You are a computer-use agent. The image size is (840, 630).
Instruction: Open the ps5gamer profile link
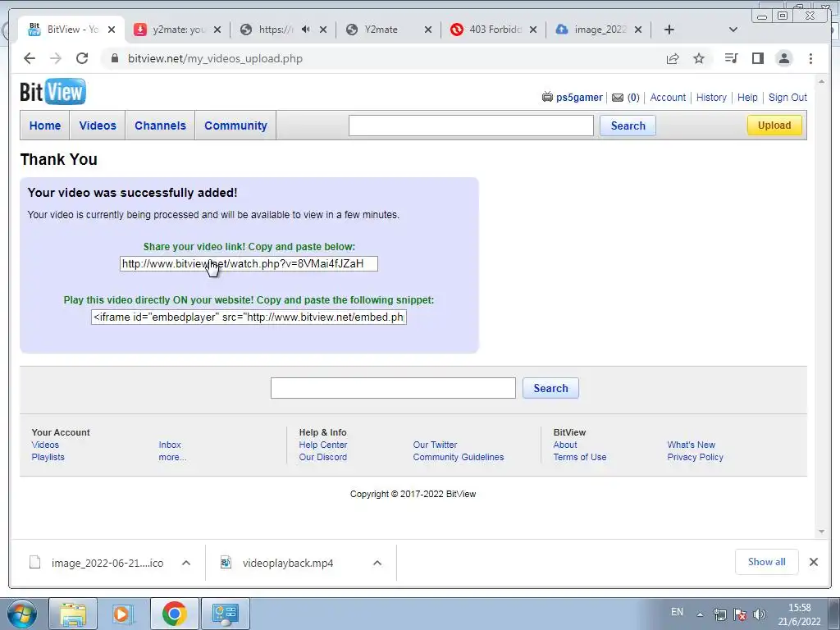click(579, 98)
